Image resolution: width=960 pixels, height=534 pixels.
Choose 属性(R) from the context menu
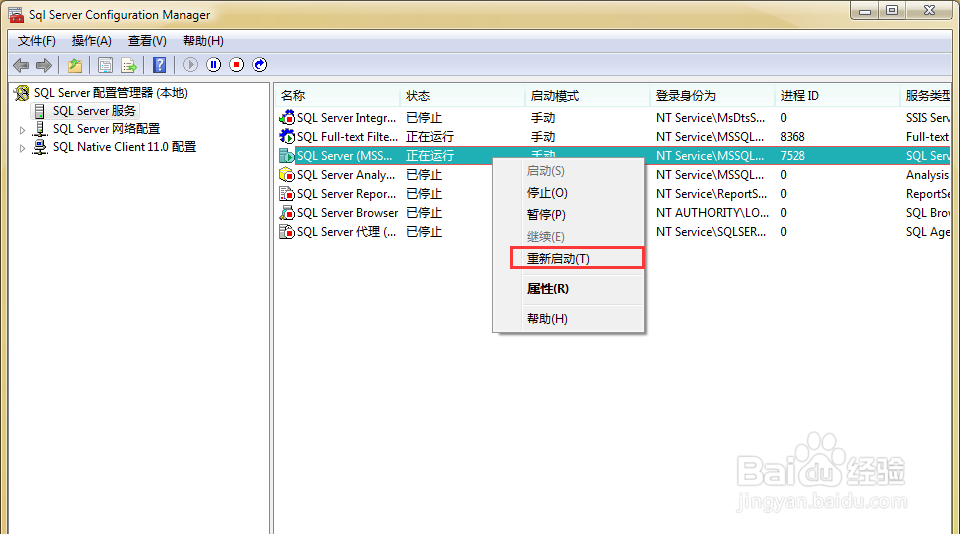[x=568, y=288]
